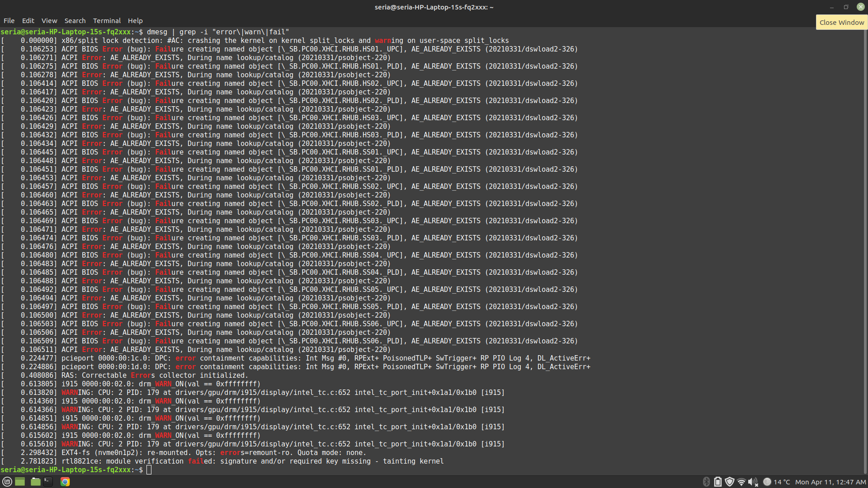Viewport: 868px width, 488px height.
Task: Click the ACPI BIOS Error SS04._PLD line
Action: (289, 272)
